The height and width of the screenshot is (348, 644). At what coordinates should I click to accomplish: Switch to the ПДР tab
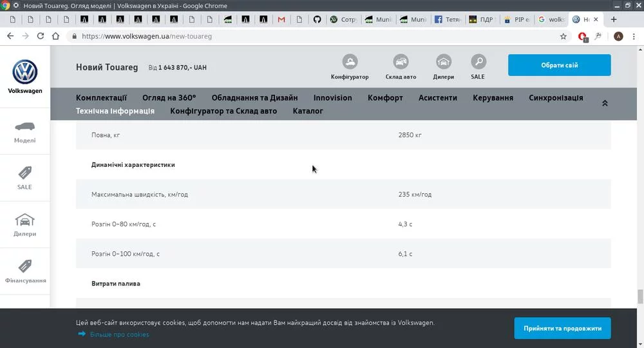coord(482,19)
